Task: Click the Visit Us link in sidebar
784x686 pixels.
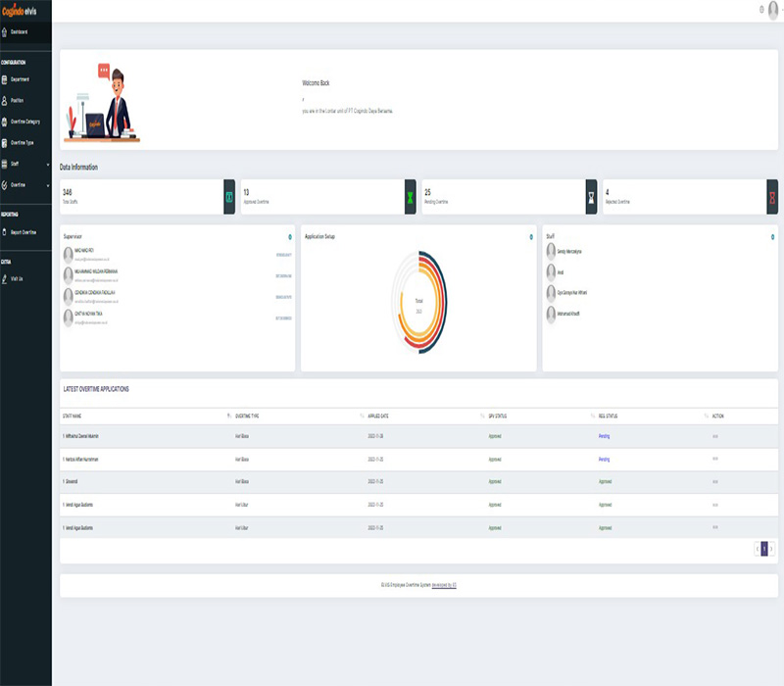Action: click(x=18, y=279)
